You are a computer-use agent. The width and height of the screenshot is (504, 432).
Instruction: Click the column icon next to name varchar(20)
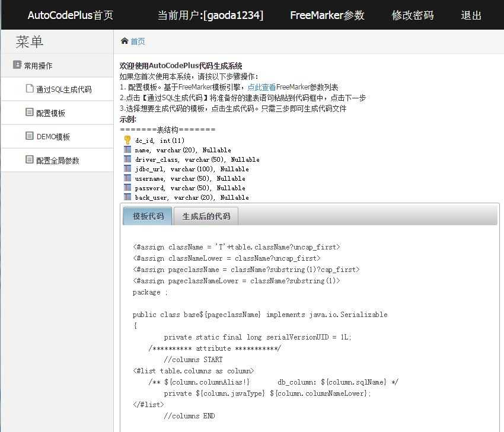(x=127, y=149)
